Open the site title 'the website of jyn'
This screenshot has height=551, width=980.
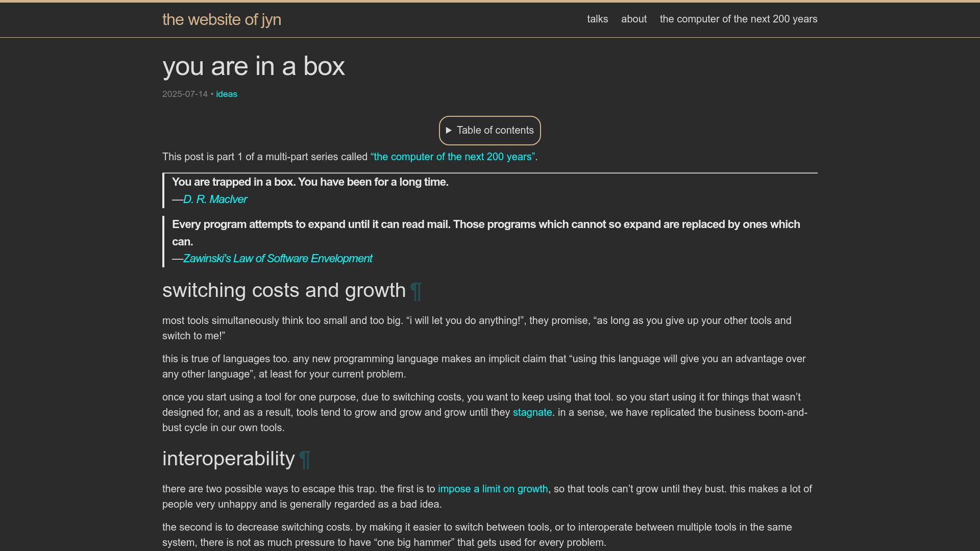[x=222, y=19]
